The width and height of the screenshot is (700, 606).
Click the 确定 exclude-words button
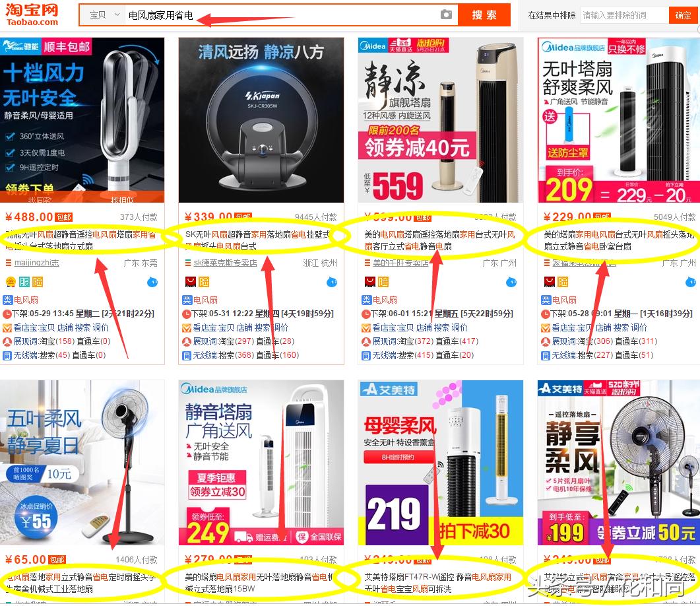[683, 15]
